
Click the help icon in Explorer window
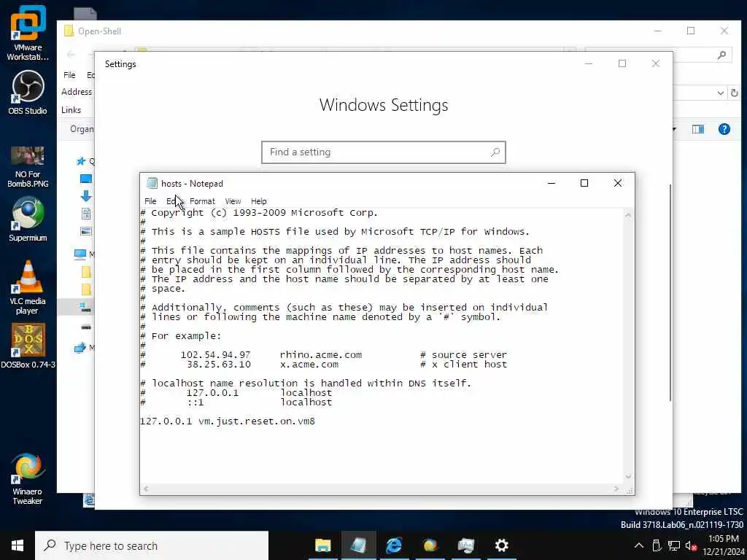tap(724, 129)
